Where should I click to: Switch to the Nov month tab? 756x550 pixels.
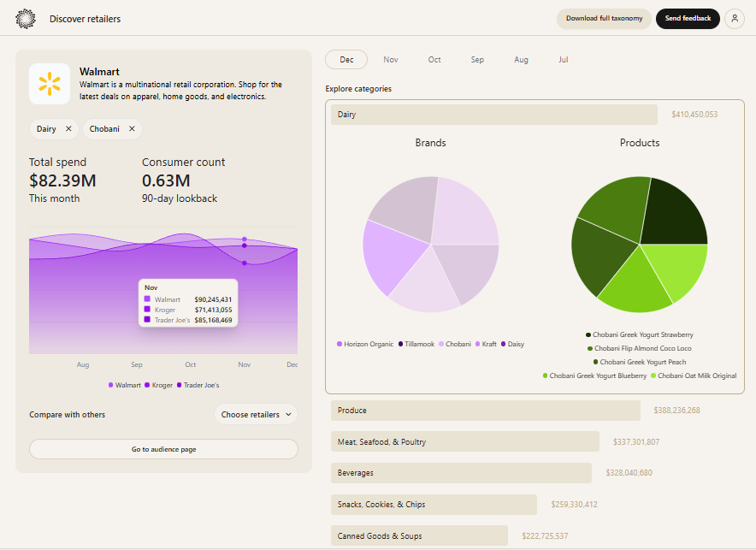point(391,60)
